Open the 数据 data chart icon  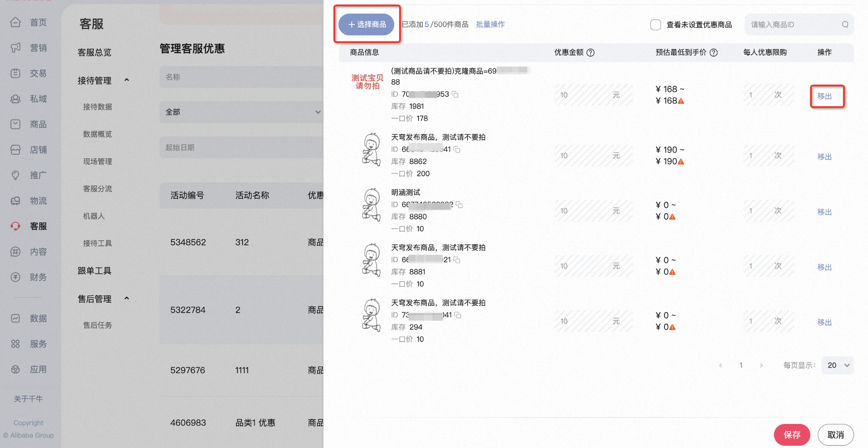(15, 318)
